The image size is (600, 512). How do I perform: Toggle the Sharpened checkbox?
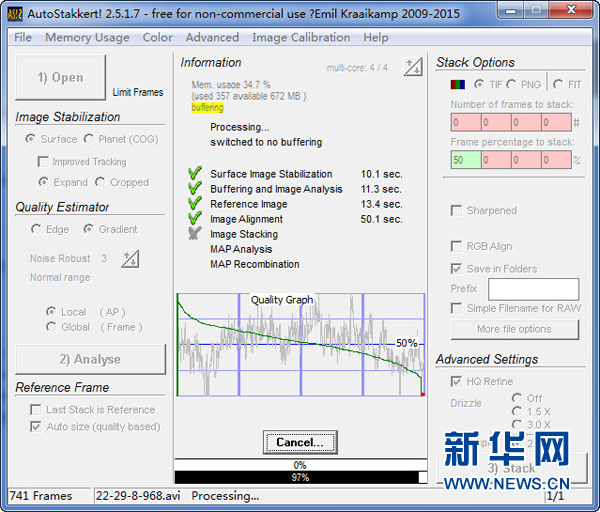456,210
